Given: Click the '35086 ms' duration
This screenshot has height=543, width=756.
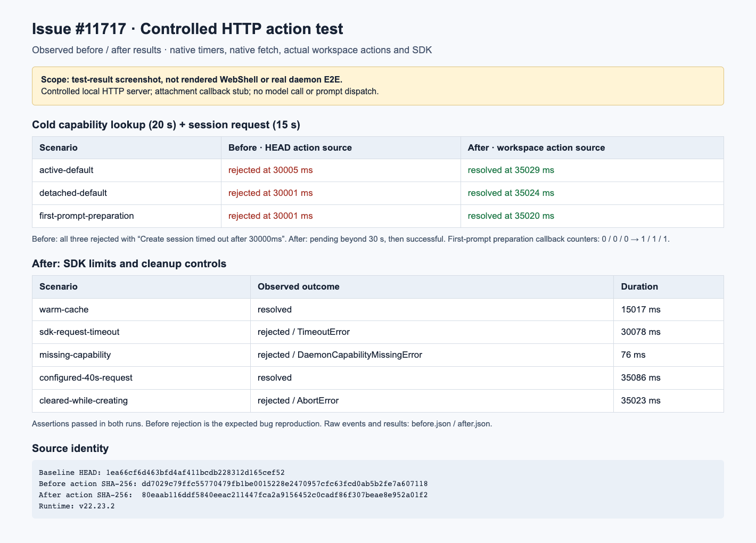Looking at the screenshot, I should pos(641,377).
